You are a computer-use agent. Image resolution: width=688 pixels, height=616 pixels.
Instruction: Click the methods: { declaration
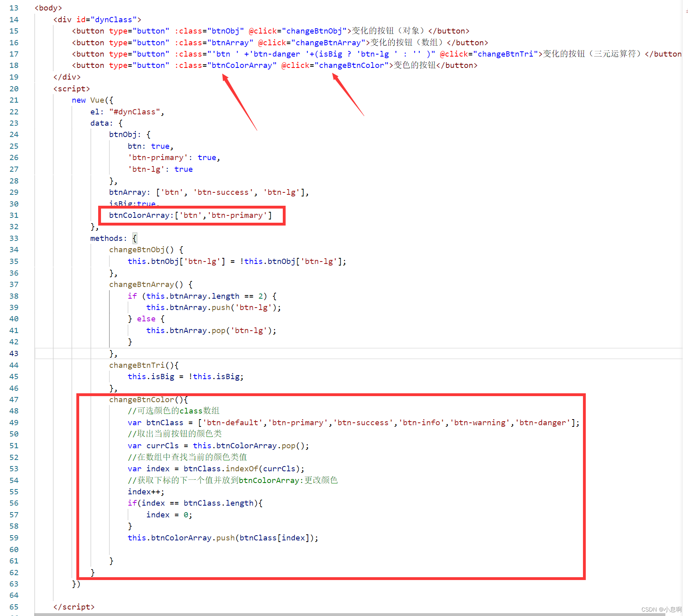(114, 238)
